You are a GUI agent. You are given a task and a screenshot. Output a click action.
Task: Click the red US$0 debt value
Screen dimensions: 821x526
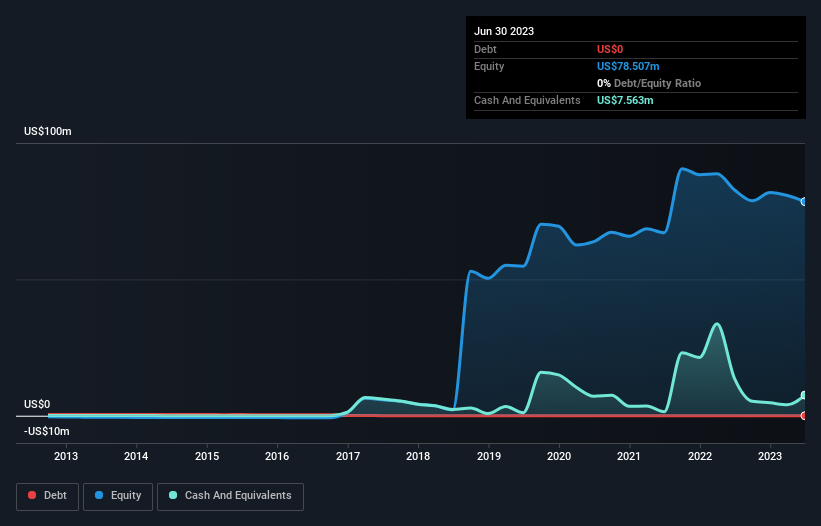610,49
